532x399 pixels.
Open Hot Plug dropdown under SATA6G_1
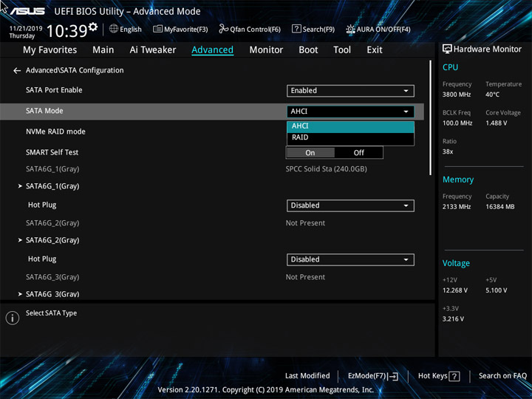click(x=350, y=205)
